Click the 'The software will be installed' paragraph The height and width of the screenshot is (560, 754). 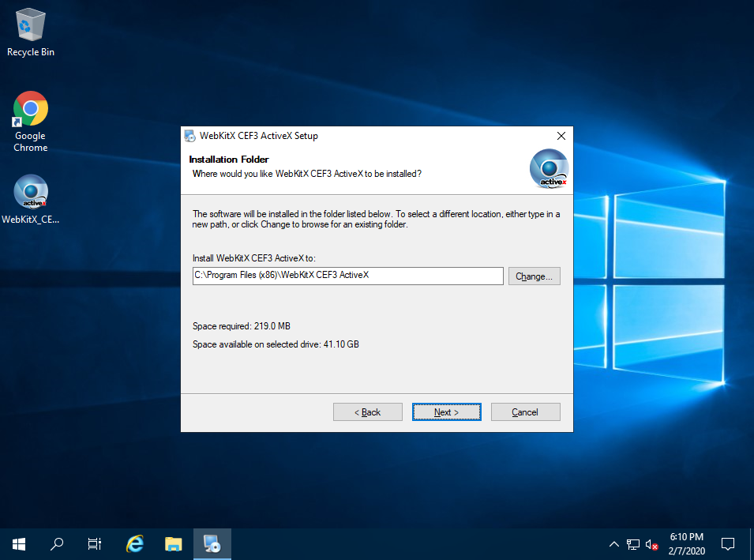pos(376,219)
